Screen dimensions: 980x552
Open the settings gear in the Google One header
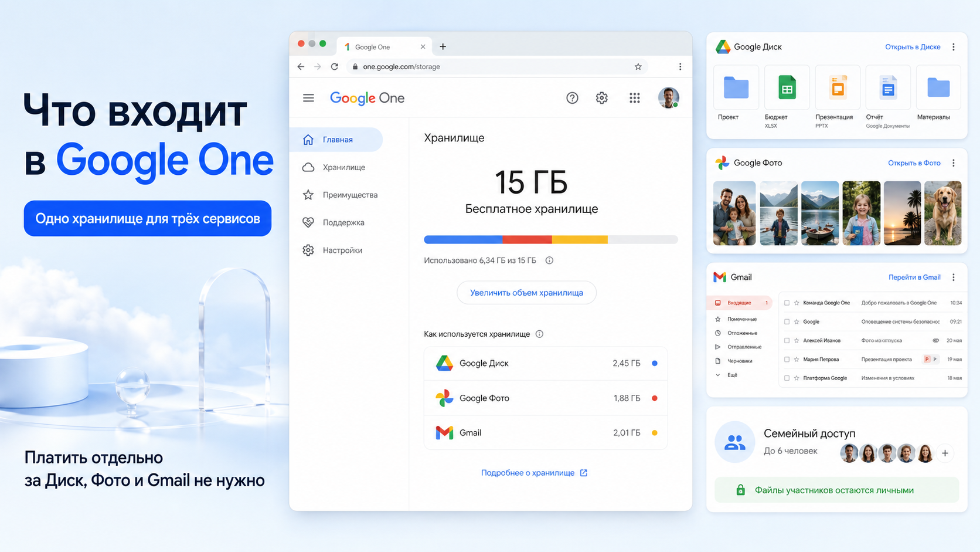click(602, 98)
